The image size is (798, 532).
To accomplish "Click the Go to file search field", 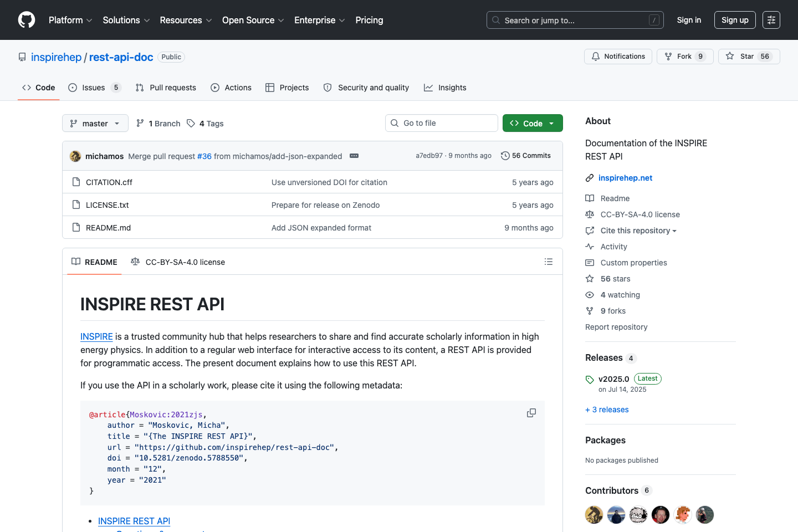I will [441, 123].
